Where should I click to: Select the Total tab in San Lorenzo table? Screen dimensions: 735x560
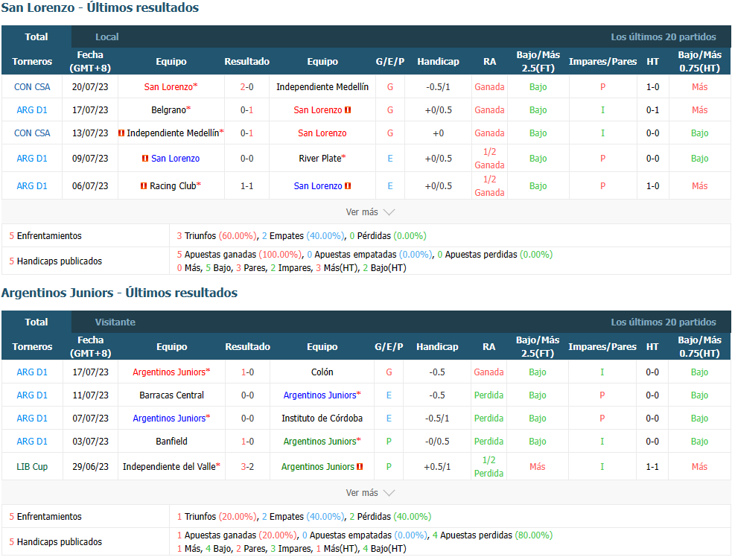click(36, 36)
